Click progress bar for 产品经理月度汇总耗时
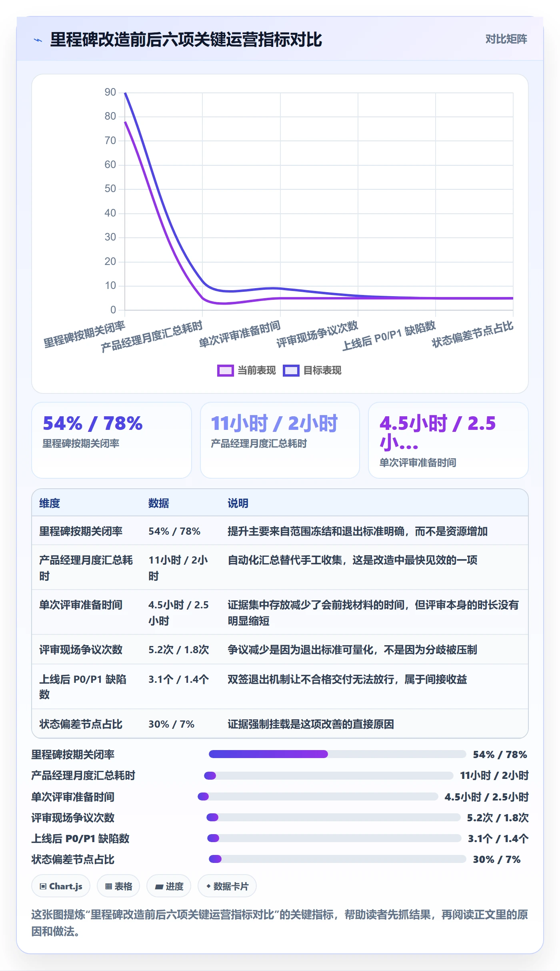 329,776
